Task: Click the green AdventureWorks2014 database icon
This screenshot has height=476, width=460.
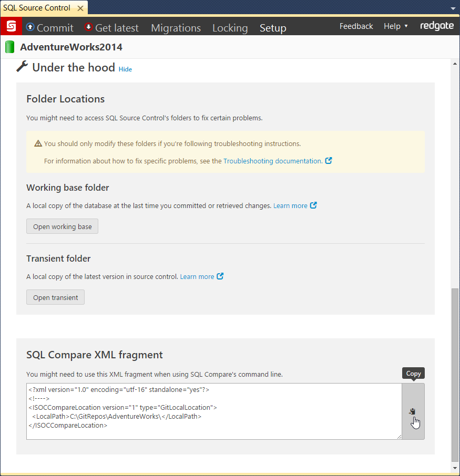Action: click(x=10, y=47)
